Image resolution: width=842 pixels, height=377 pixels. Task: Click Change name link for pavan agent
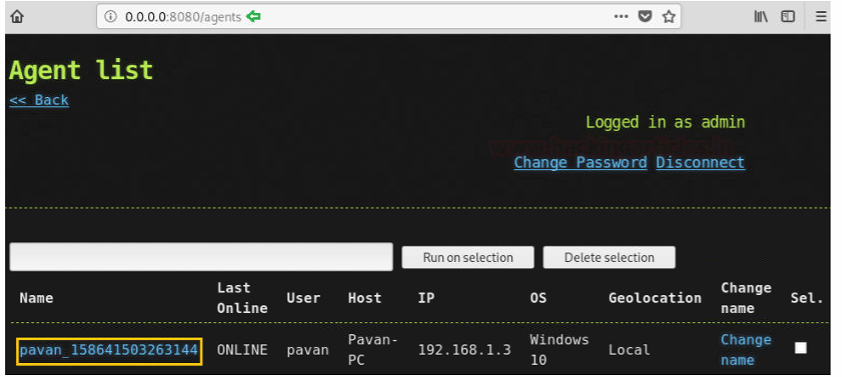coord(746,350)
